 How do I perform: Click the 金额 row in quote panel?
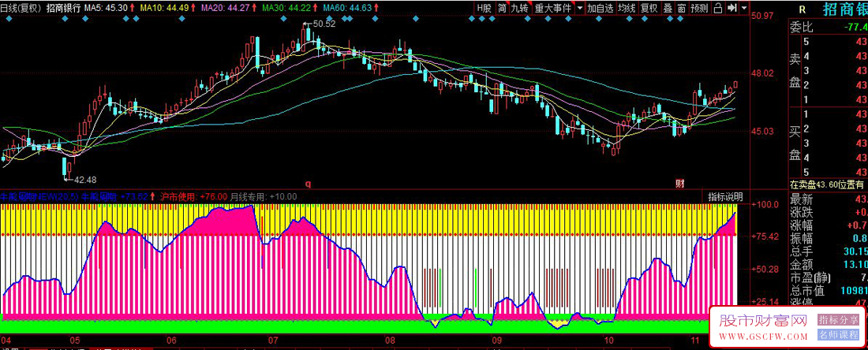tap(828, 264)
